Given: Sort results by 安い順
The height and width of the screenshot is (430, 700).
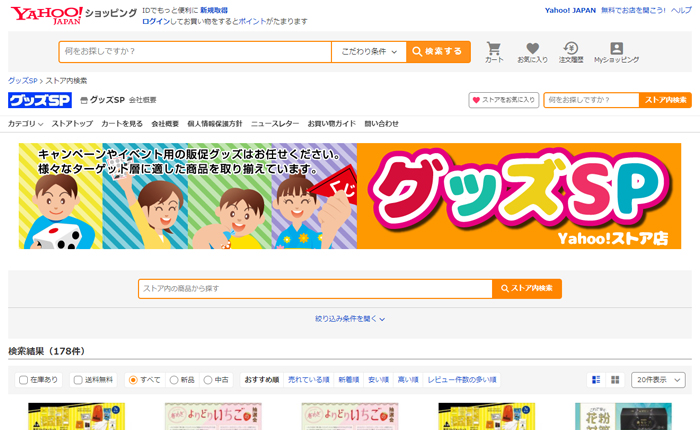Looking at the screenshot, I should pos(377,380).
